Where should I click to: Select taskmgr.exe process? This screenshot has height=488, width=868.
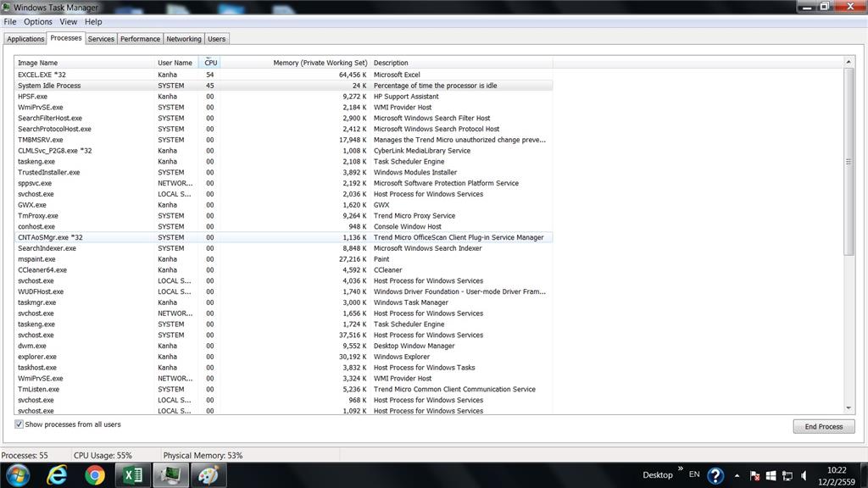point(283,302)
